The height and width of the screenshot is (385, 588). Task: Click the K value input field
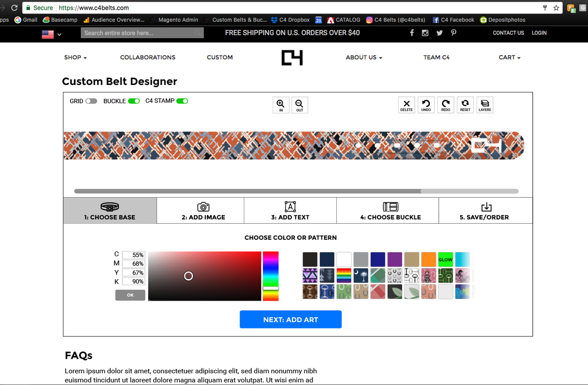(134, 281)
